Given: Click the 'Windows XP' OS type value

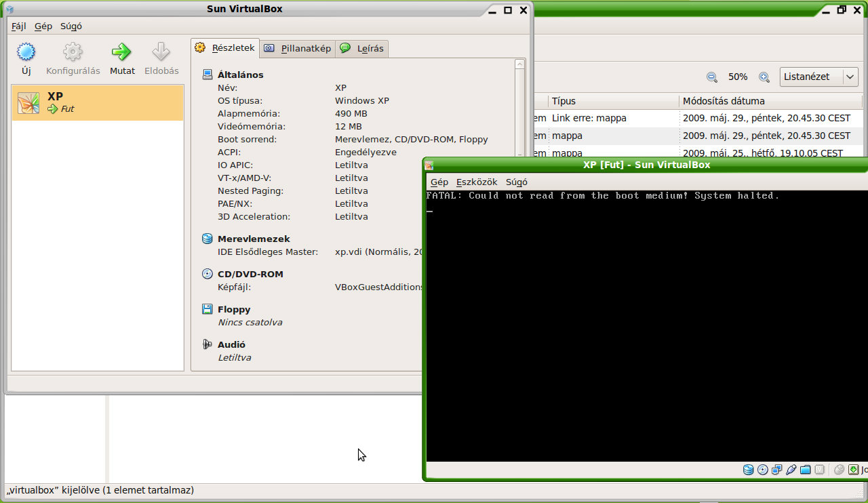Looking at the screenshot, I should 362,100.
